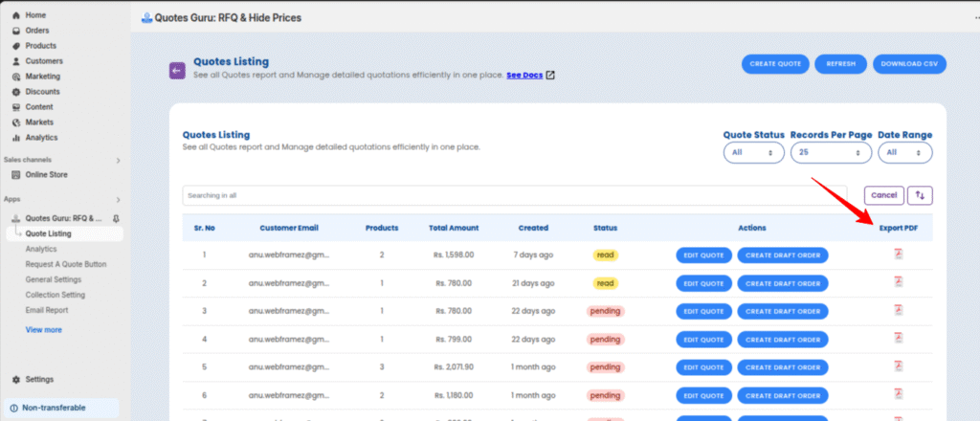This screenshot has height=421, width=980.
Task: Click the Customers person icon
Action: point(16,61)
